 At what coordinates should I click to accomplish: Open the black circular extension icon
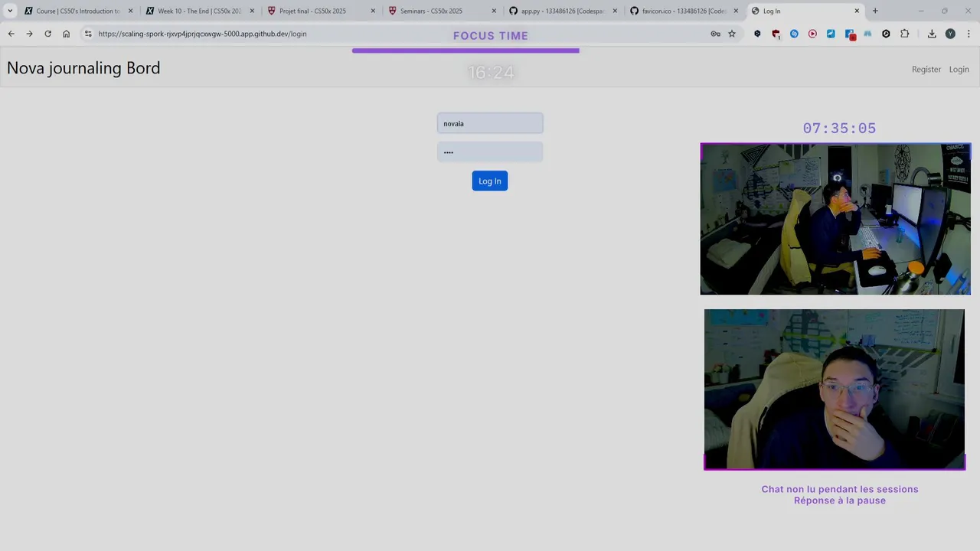[x=886, y=34]
